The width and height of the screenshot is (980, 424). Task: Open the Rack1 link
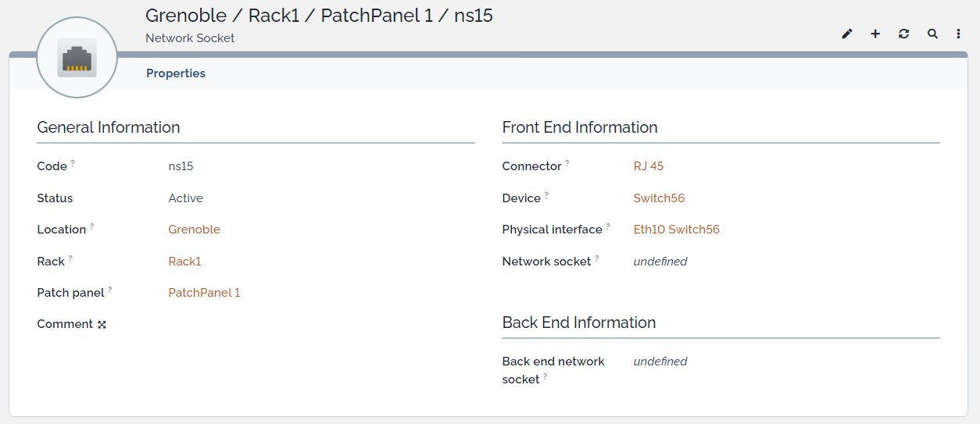[185, 262]
